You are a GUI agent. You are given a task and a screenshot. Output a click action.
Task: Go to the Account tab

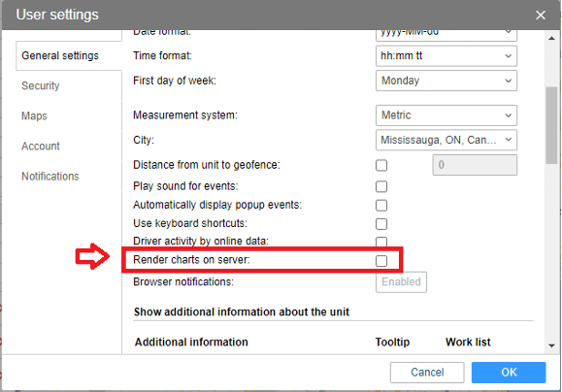41,146
